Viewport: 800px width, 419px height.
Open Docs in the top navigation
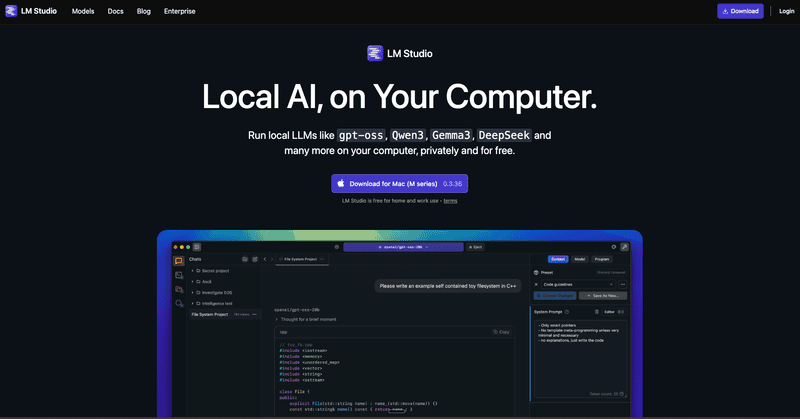coord(115,11)
